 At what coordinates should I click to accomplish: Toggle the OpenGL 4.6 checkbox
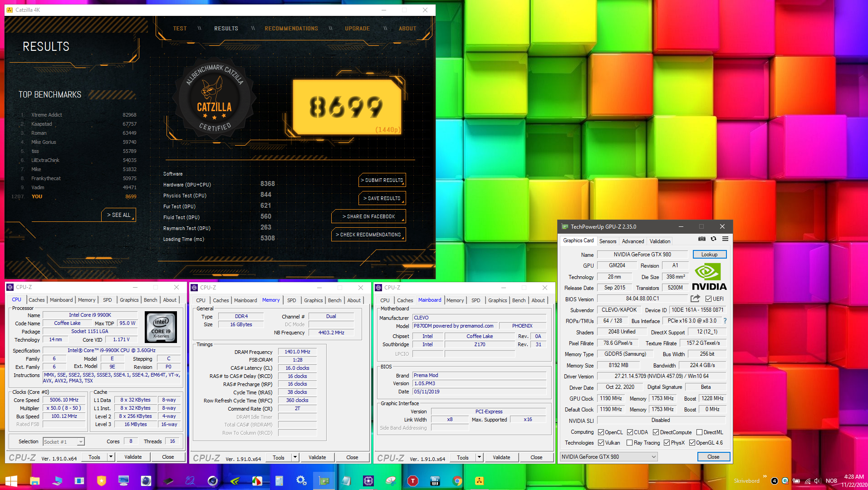pyautogui.click(x=692, y=443)
